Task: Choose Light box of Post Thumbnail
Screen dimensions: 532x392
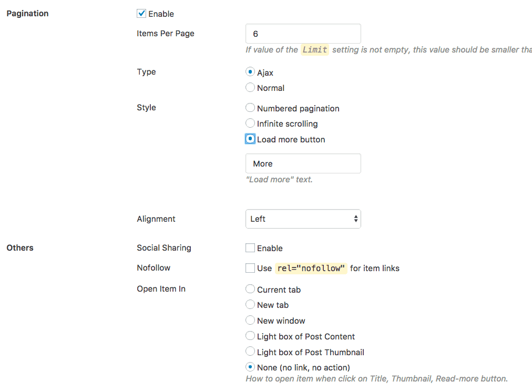Action: pyautogui.click(x=250, y=352)
